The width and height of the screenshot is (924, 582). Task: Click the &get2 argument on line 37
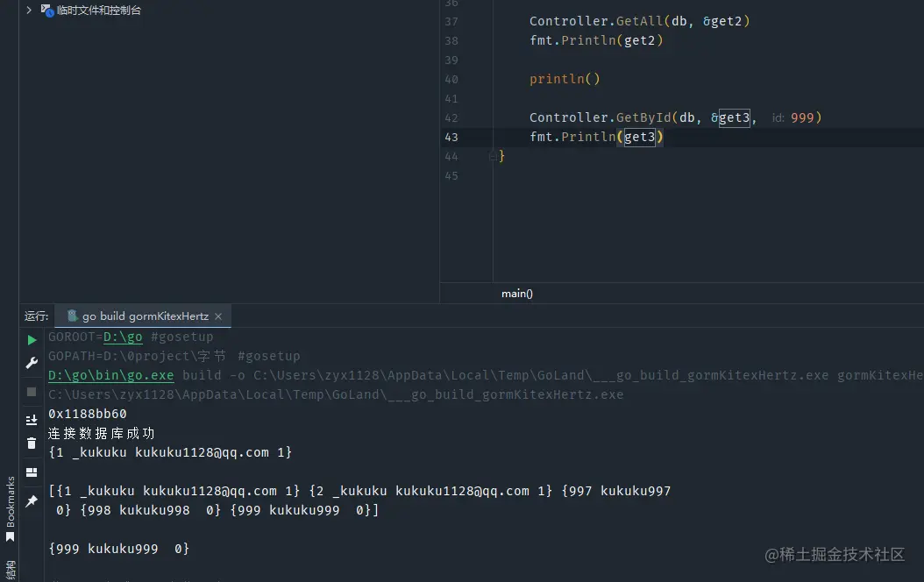tap(722, 21)
